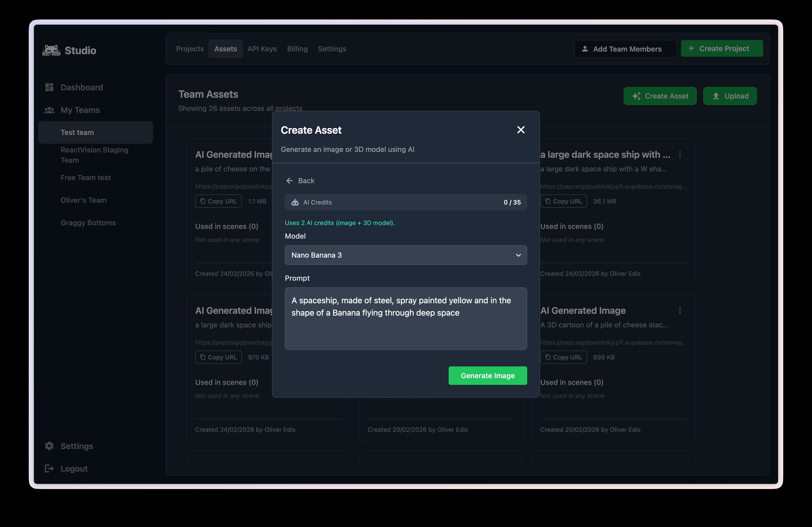The image size is (812, 527).
Task: Open the API Keys tab
Action: [x=262, y=49]
